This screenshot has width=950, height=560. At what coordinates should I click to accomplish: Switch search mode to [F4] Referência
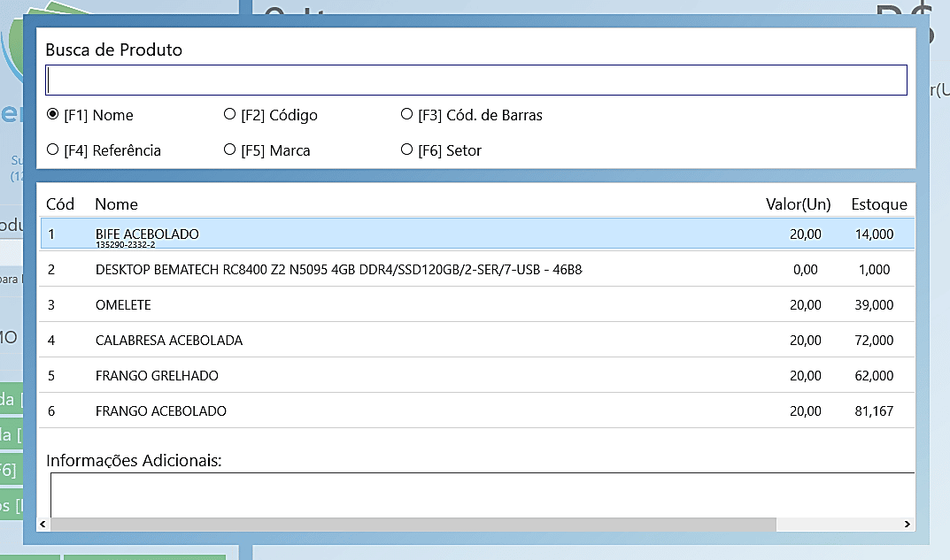pos(53,150)
